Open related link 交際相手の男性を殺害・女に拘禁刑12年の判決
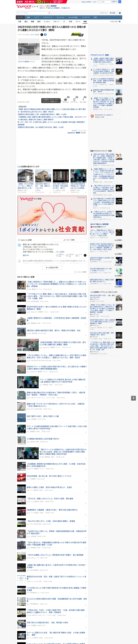This screenshot has width=138, height=644. point(41,127)
